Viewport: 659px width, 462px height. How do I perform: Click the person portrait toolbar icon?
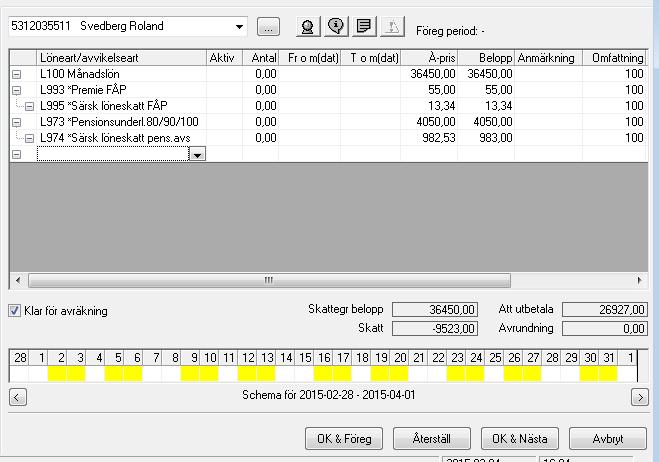[x=308, y=27]
